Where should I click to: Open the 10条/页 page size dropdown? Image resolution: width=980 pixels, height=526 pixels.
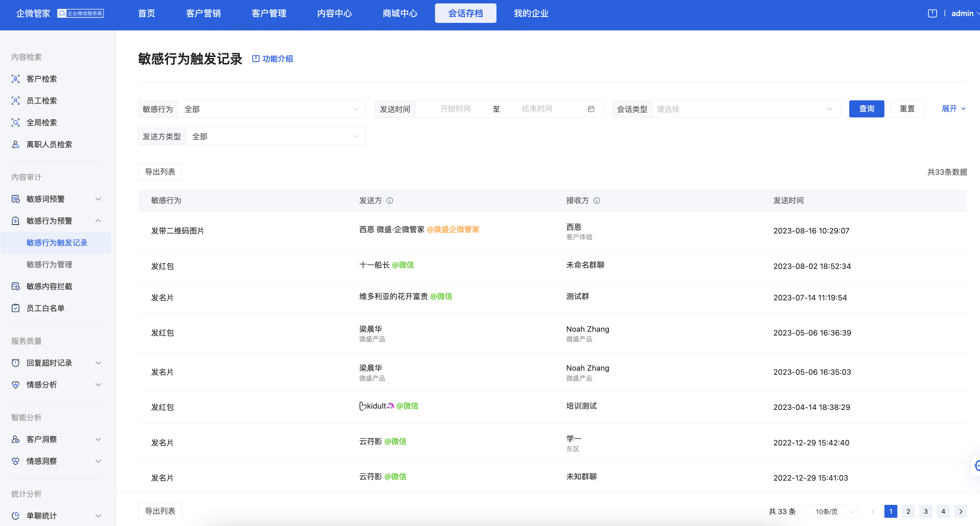coord(831,512)
